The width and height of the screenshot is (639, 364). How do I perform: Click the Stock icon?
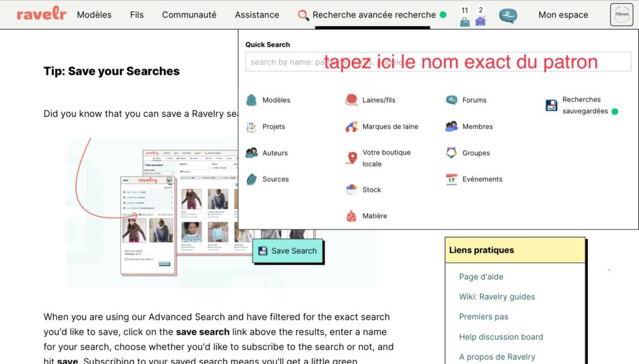pos(351,189)
